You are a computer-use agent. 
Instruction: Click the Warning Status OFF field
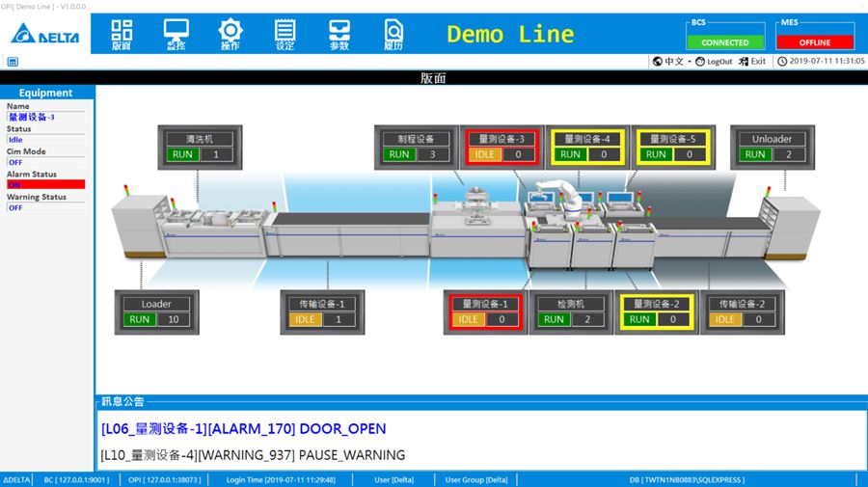46,207
